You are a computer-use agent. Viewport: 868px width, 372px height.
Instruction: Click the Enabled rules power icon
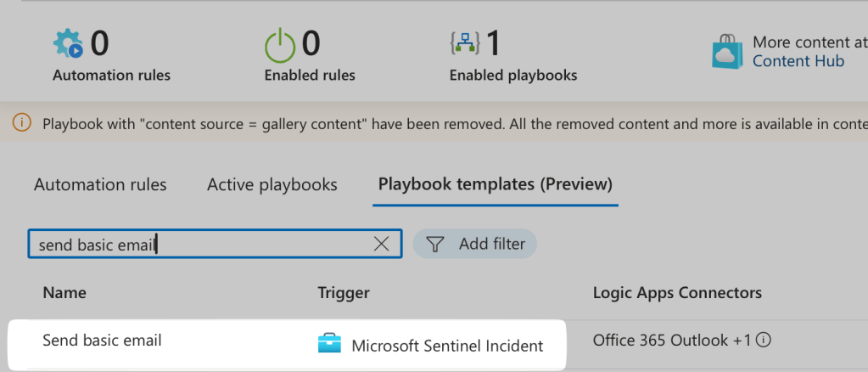tap(279, 43)
